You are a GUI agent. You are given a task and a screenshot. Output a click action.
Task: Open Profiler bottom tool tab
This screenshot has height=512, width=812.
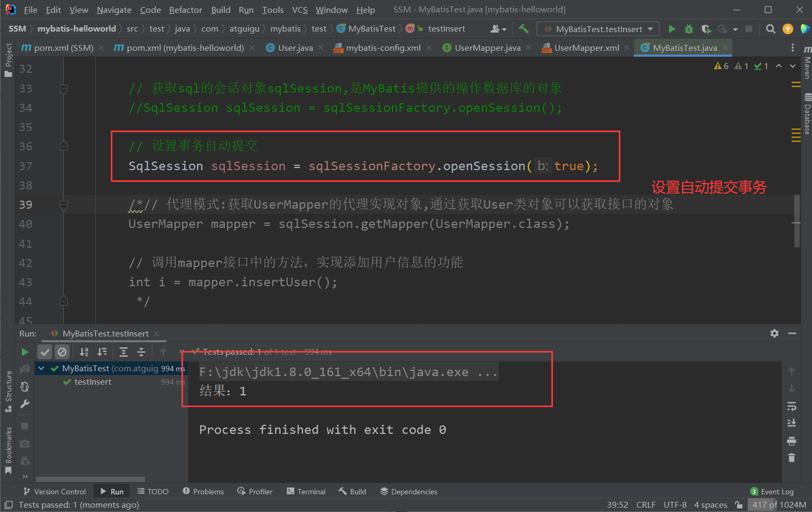point(255,492)
